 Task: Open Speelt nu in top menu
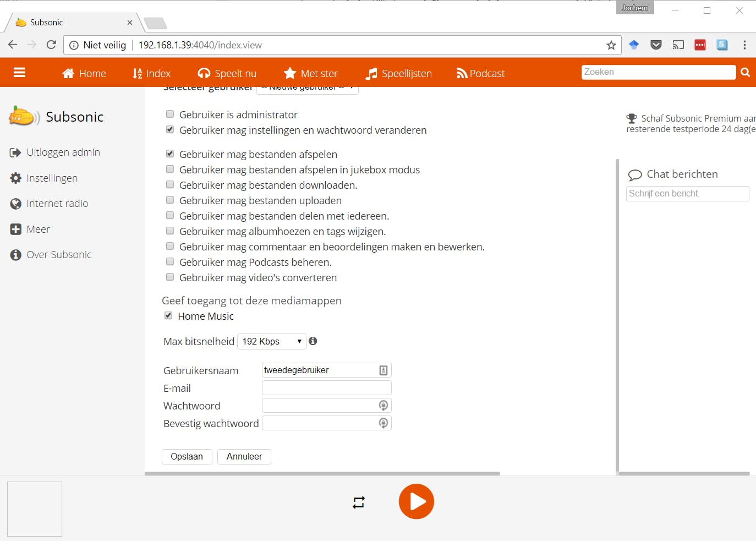[227, 73]
